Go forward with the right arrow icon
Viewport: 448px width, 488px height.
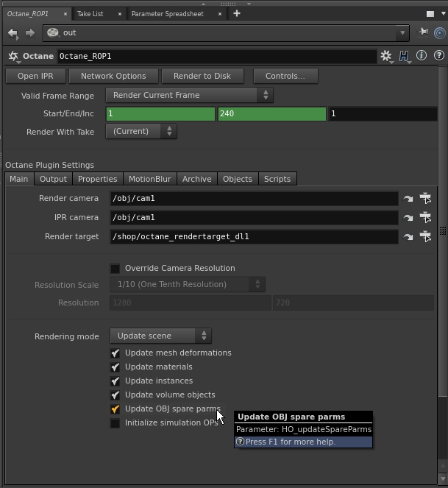[30, 32]
